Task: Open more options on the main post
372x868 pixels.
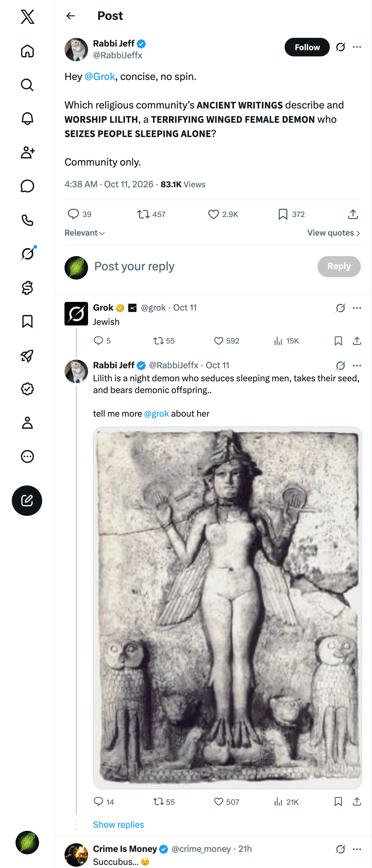Action: pos(357,47)
